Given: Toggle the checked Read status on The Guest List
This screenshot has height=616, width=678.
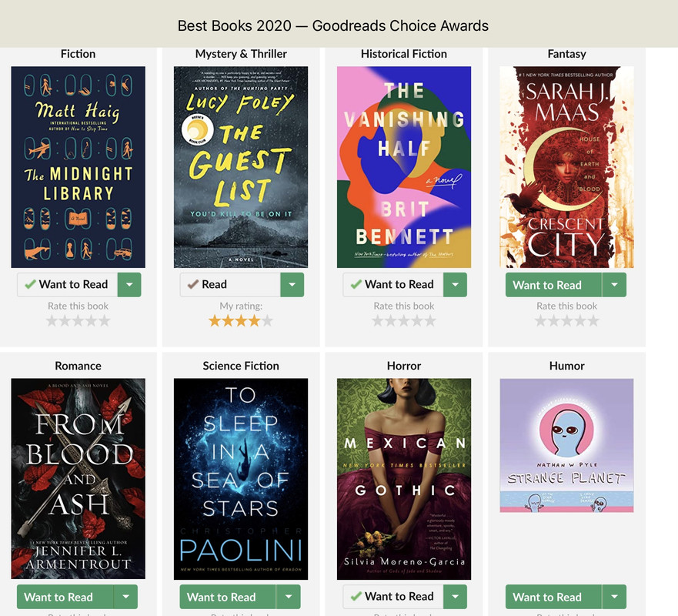Looking at the screenshot, I should tap(230, 285).
